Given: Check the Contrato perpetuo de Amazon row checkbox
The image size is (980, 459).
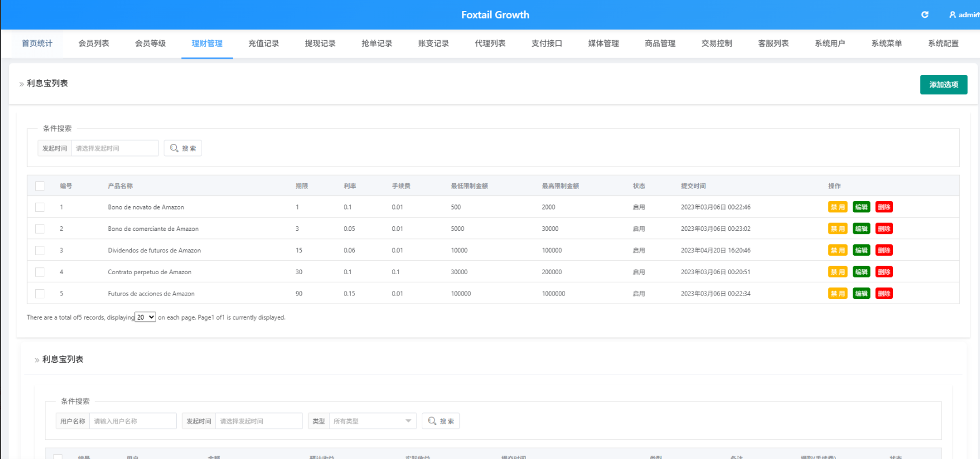Looking at the screenshot, I should pos(40,272).
